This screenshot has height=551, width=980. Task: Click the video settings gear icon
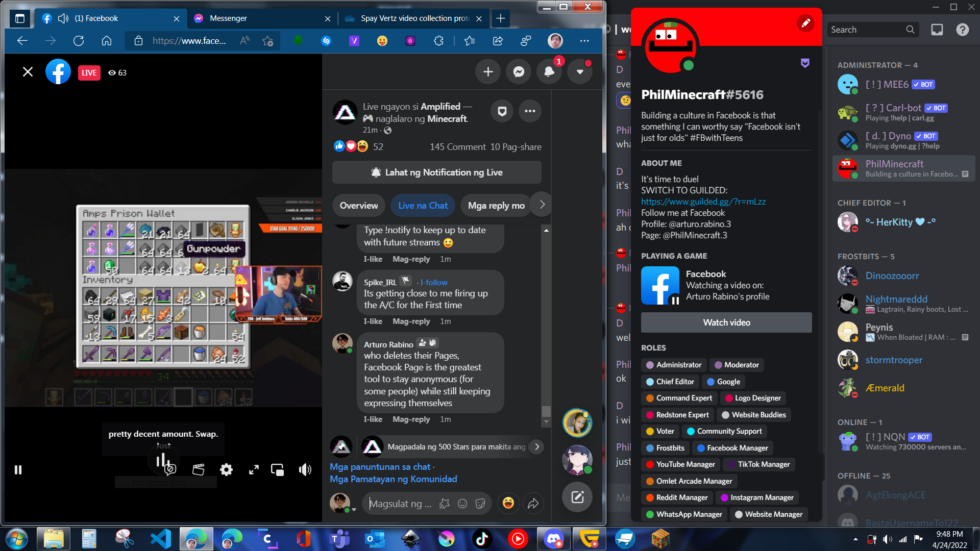226,469
